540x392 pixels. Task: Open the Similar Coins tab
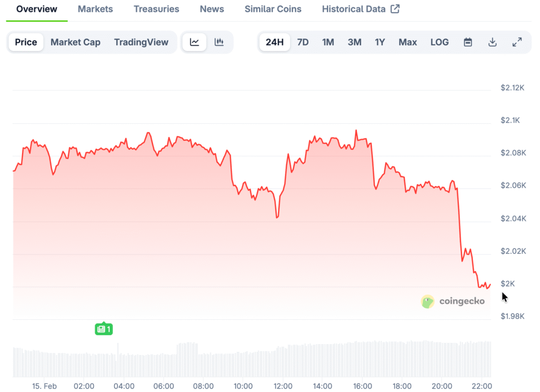[x=273, y=9]
